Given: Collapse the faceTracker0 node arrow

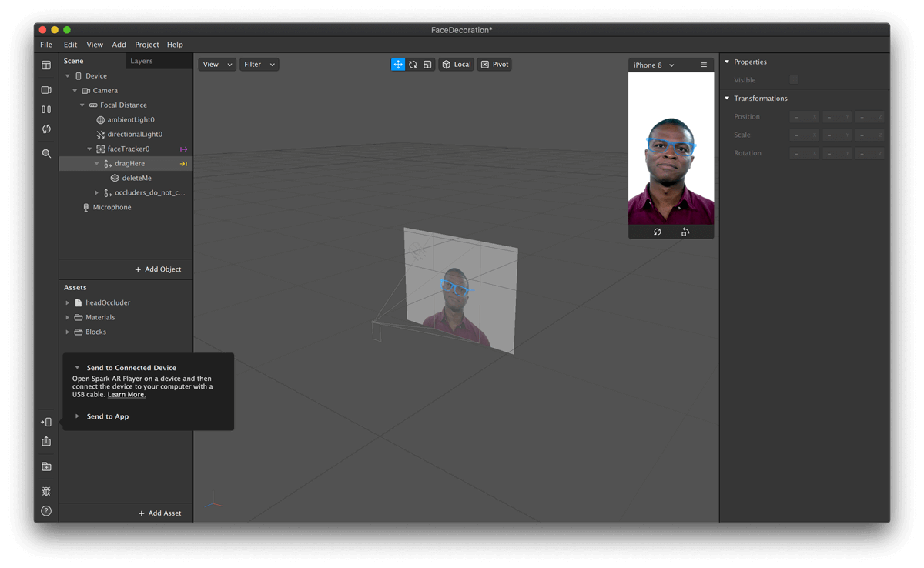Looking at the screenshot, I should click(89, 149).
